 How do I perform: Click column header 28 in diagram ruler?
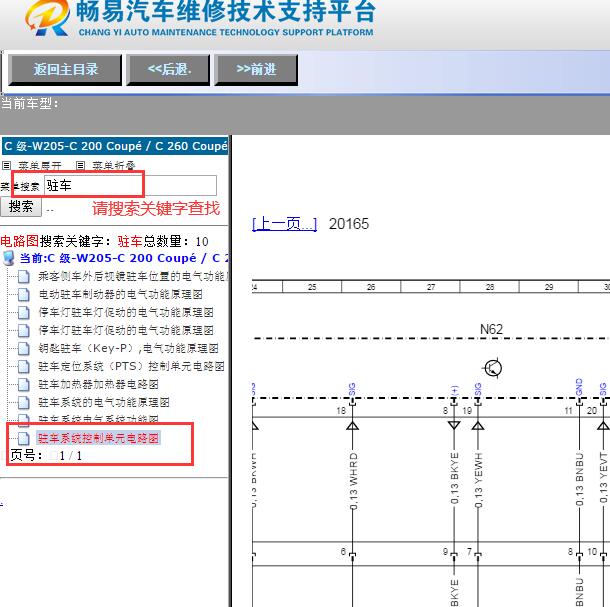click(x=490, y=287)
